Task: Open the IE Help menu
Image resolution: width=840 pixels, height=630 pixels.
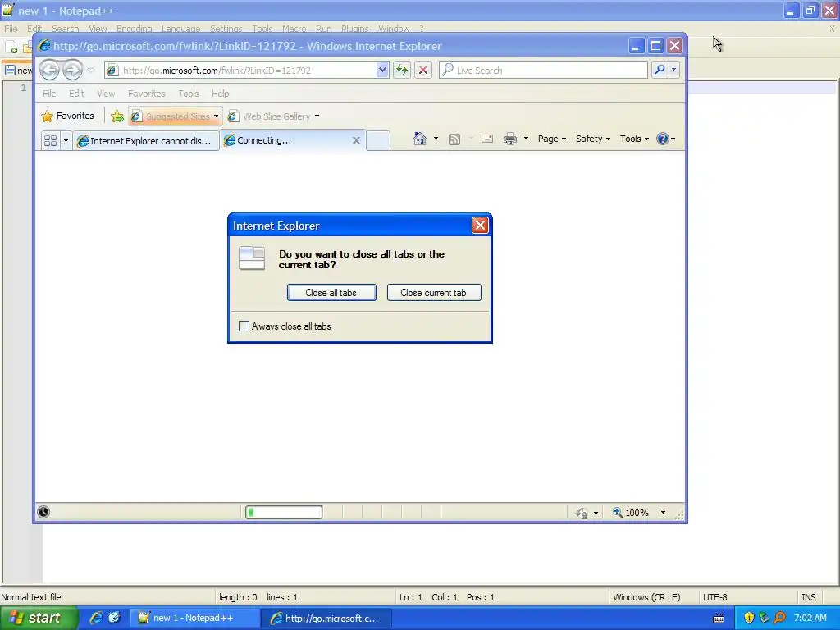Action: (x=220, y=94)
